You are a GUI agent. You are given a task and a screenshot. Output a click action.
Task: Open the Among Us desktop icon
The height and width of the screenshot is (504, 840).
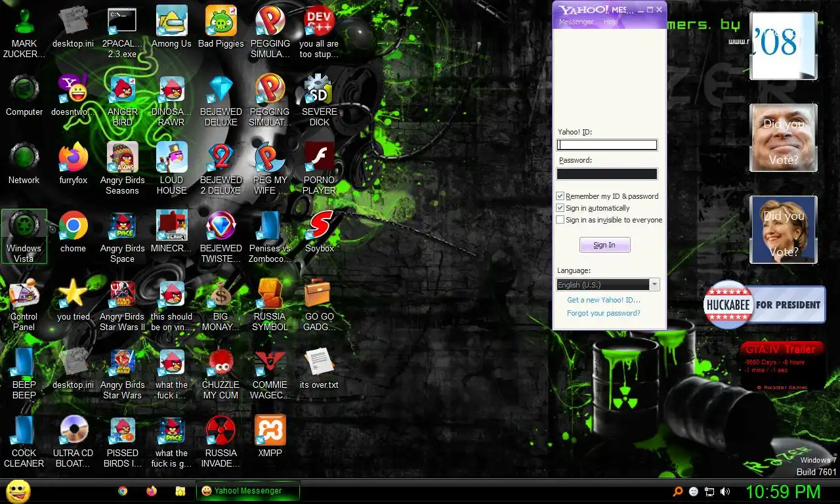click(x=171, y=28)
